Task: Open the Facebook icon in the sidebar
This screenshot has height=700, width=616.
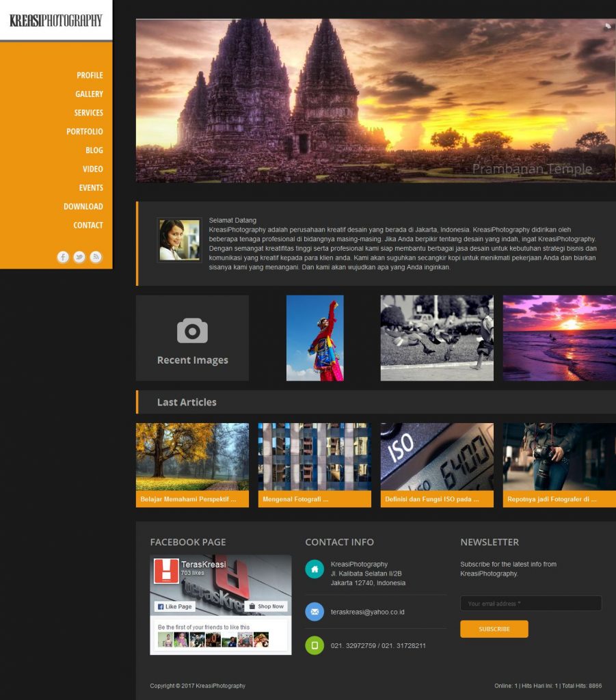Action: click(x=63, y=258)
